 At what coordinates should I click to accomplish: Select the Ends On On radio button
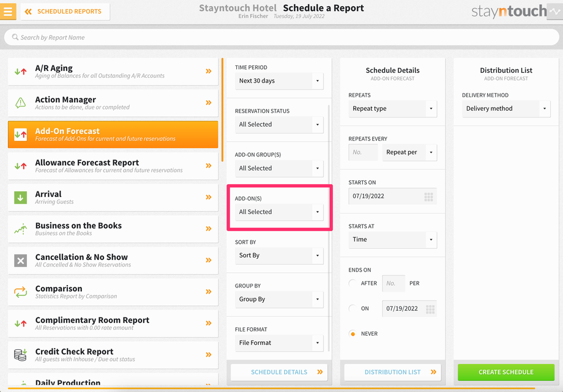point(352,308)
